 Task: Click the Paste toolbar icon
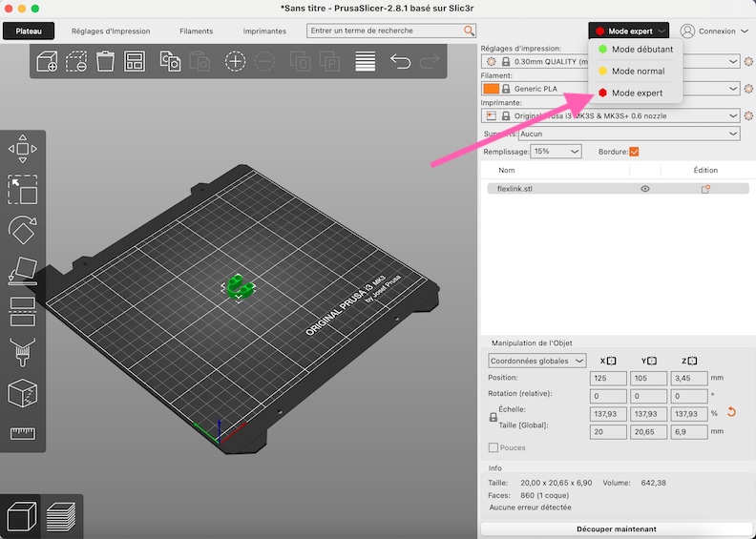click(x=199, y=62)
